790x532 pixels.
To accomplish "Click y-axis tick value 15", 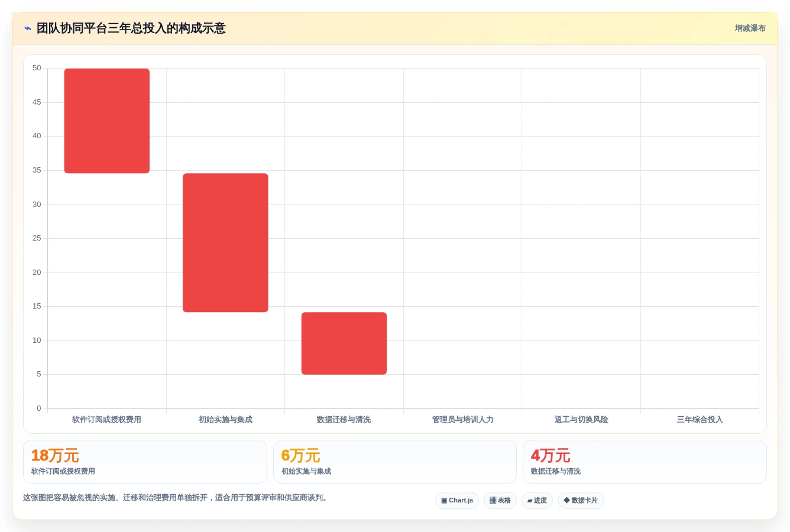I will pos(37,306).
